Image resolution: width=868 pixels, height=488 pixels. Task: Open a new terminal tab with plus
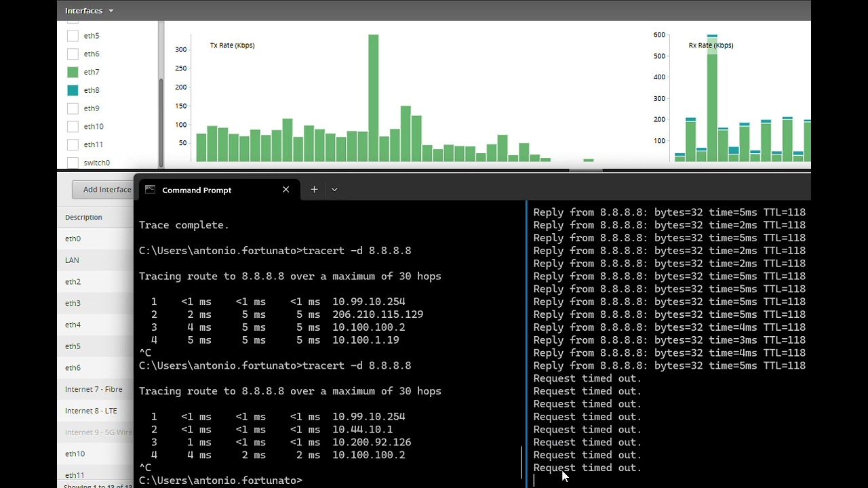pos(314,190)
